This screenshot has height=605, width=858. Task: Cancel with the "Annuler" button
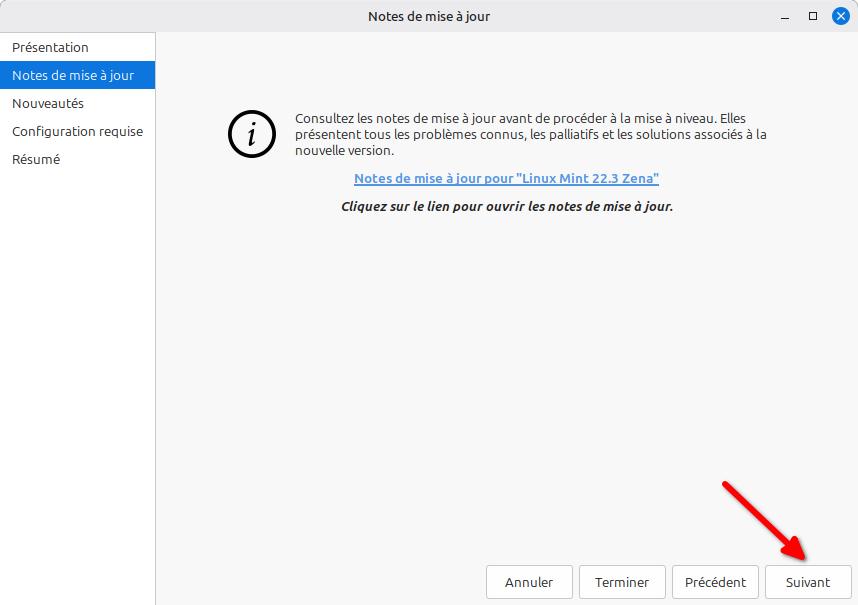(x=528, y=582)
